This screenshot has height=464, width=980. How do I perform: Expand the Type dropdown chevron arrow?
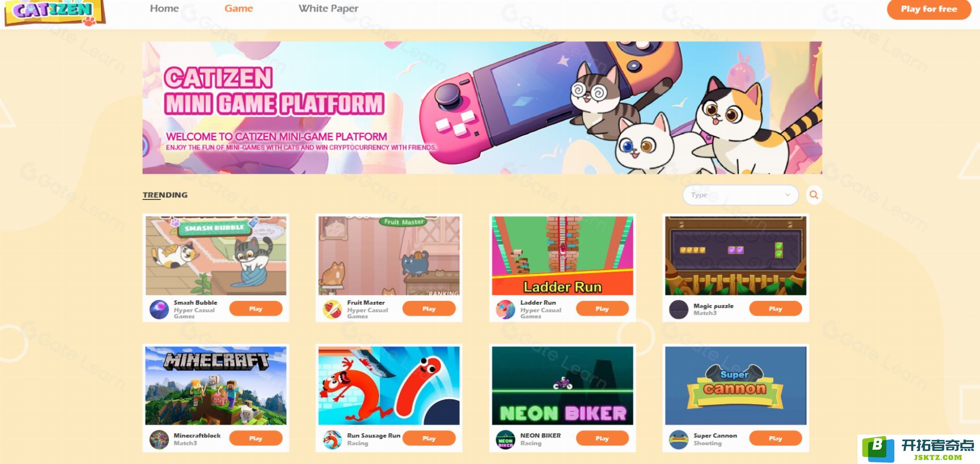point(787,195)
